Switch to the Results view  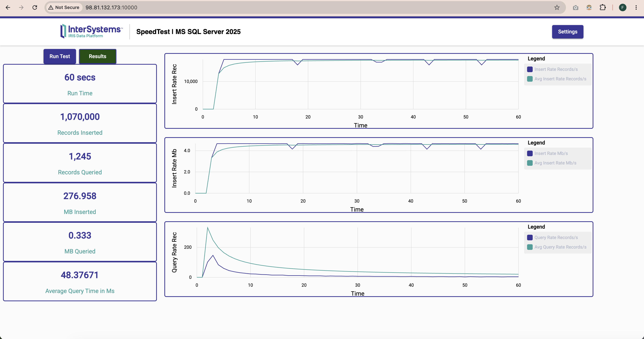click(x=97, y=56)
